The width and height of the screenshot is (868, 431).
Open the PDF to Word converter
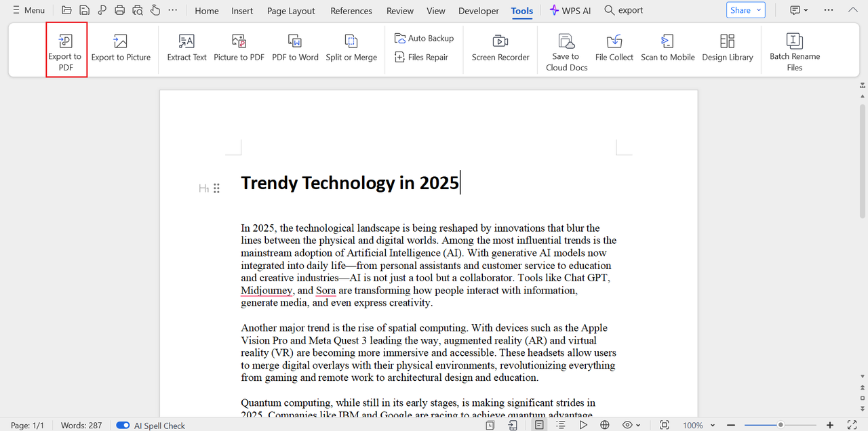coord(295,49)
